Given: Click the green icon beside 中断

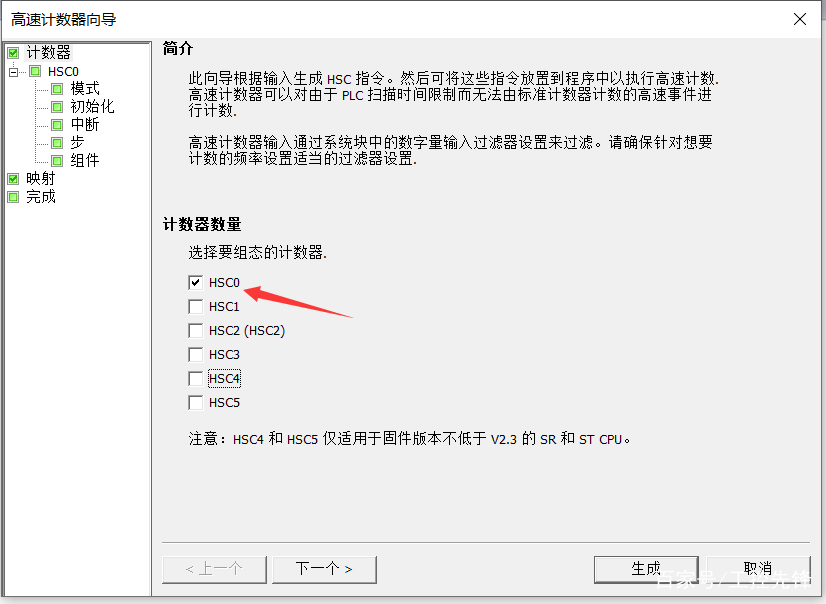Looking at the screenshot, I should coord(57,125).
